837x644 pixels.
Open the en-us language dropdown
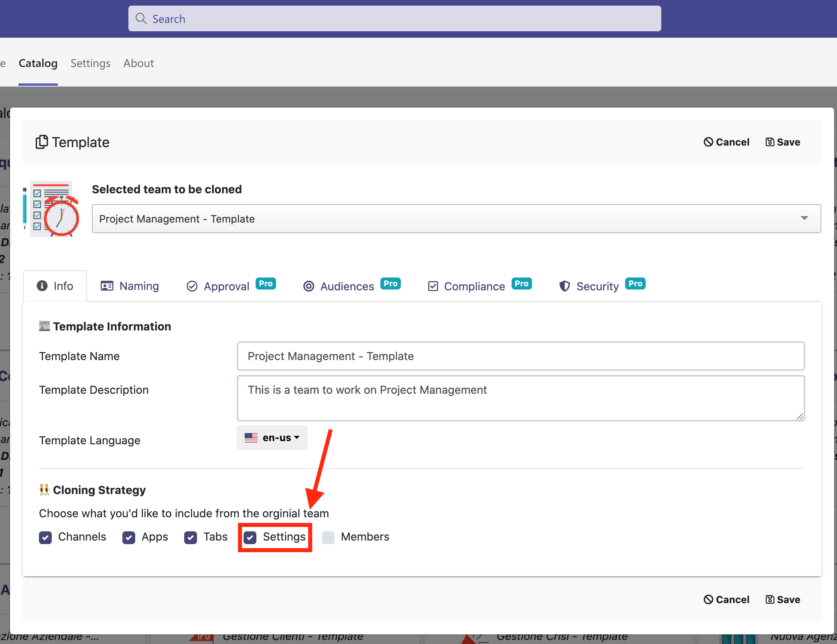tap(272, 438)
